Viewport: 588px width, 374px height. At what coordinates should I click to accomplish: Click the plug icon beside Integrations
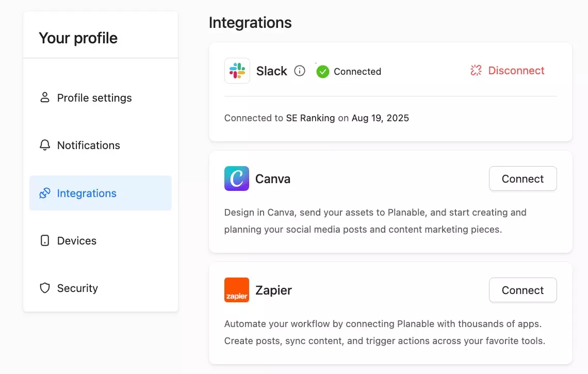45,193
